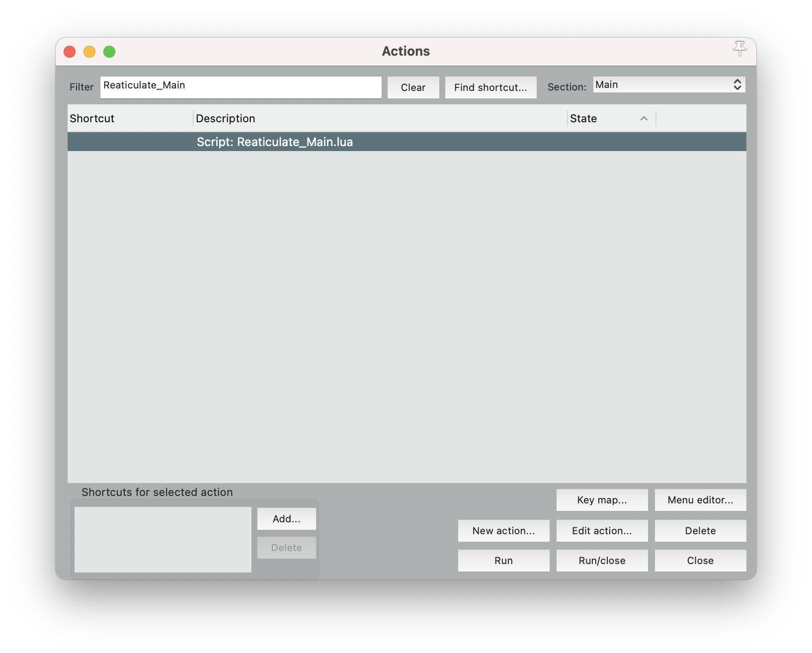Viewport: 812px width, 653px height.
Task: Delete the selected action
Action: (700, 531)
